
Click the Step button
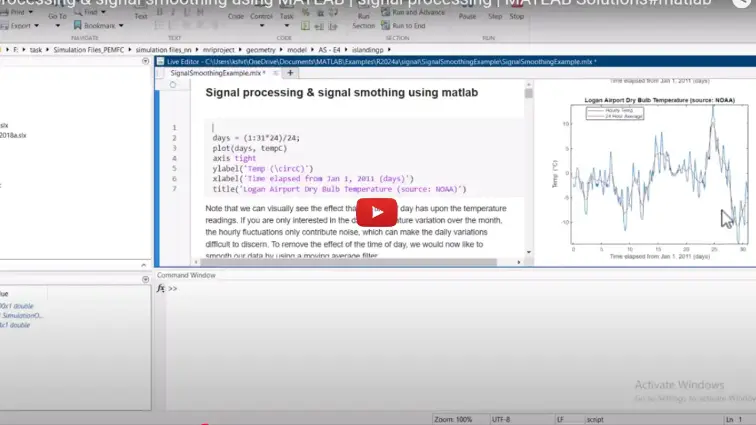[493, 16]
